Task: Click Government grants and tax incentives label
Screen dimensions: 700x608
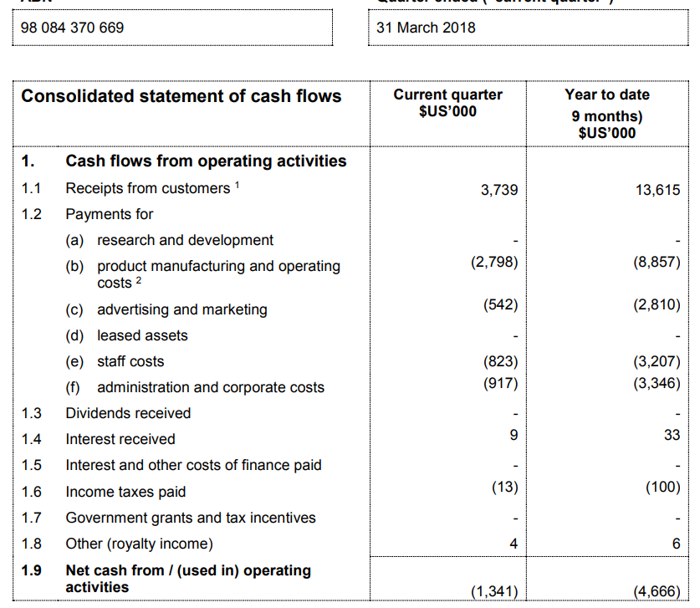Action: coord(191,518)
